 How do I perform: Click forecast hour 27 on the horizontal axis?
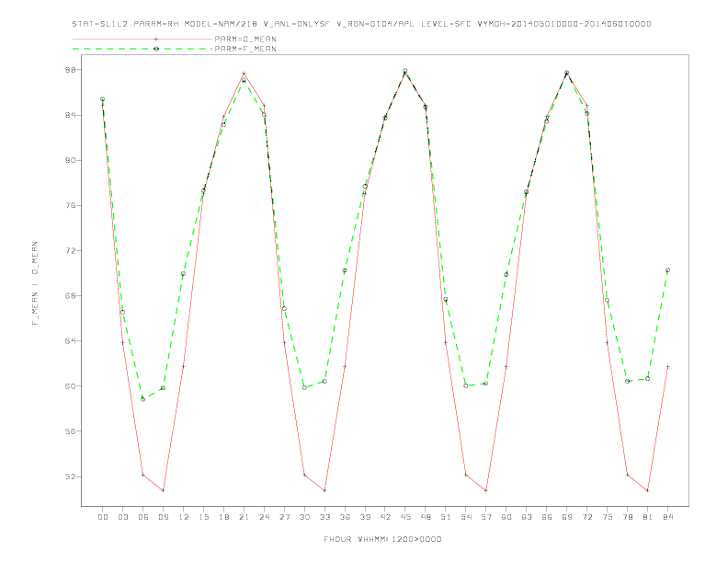pos(285,517)
